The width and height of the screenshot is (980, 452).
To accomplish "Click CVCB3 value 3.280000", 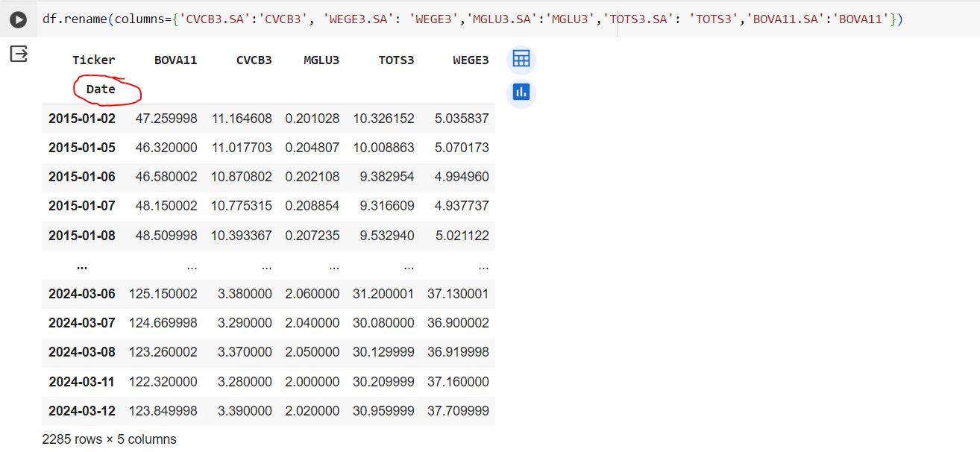I will (x=245, y=382).
